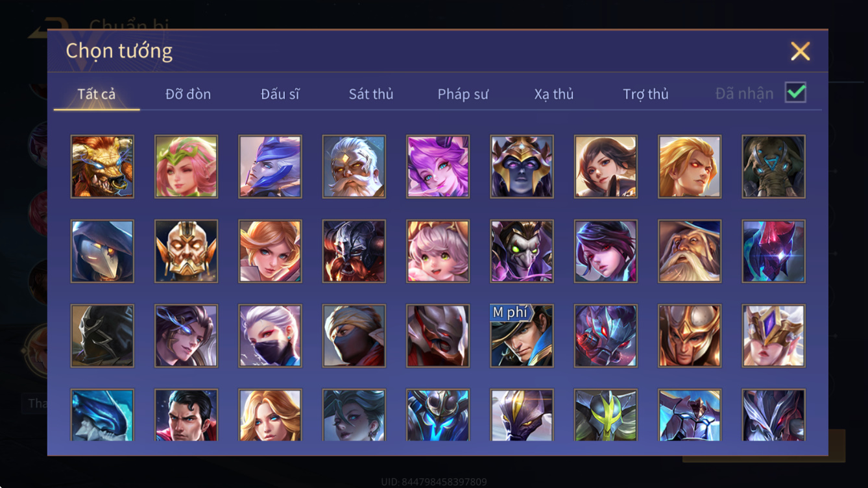Image resolution: width=868 pixels, height=488 pixels.
Task: Select the horned-helmet red-bearded warrior hero
Action: pyautogui.click(x=354, y=251)
